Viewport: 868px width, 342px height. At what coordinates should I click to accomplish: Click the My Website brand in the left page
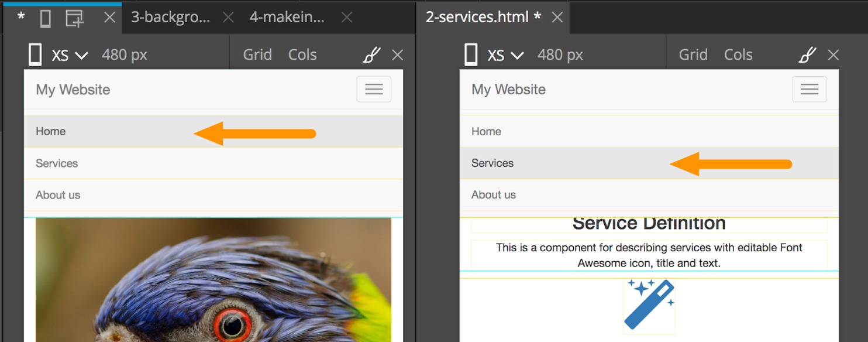[73, 90]
